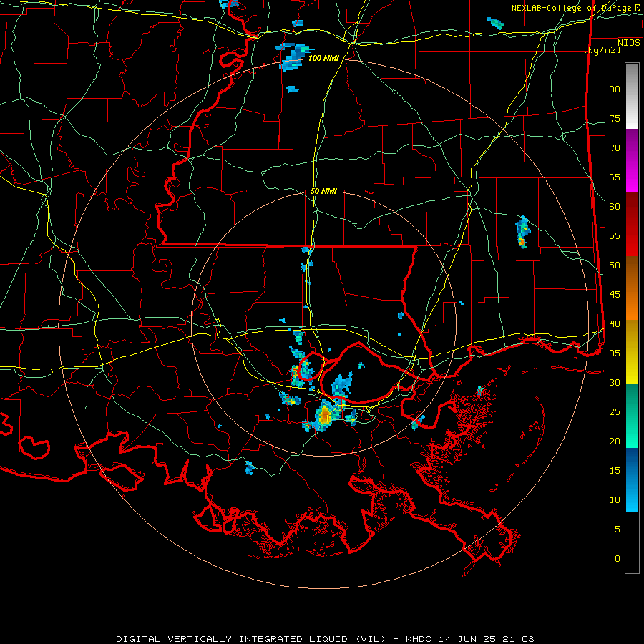
Task: Click the legend value 10
Action: click(x=615, y=500)
